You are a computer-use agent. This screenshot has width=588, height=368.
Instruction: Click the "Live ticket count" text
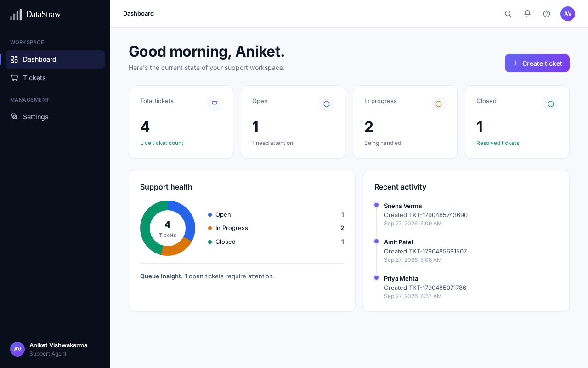click(x=162, y=143)
